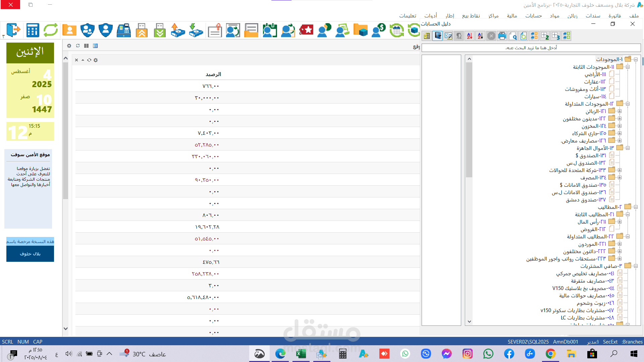The width and height of the screenshot is (644, 362).
Task: Click the account search input field
Action: pos(531,48)
